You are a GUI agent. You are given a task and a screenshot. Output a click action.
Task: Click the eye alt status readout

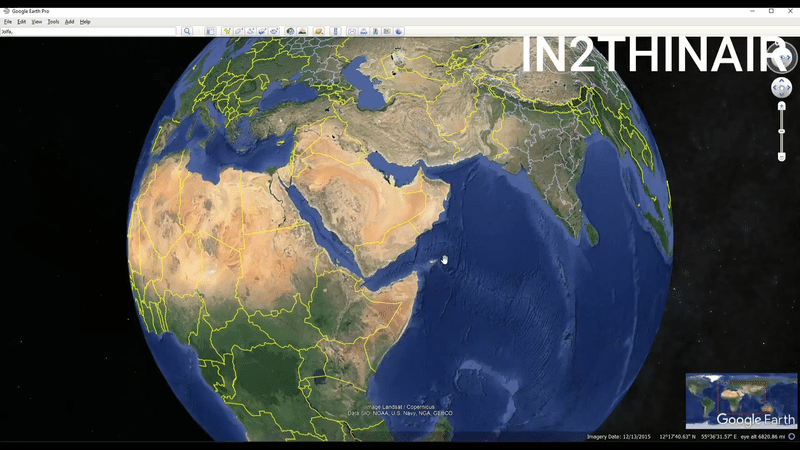pos(763,437)
